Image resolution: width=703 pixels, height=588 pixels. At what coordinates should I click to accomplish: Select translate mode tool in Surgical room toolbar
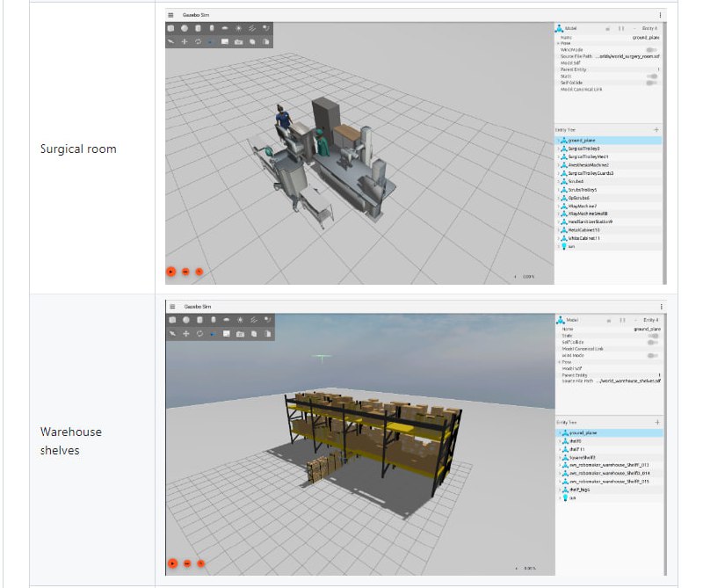click(185, 41)
